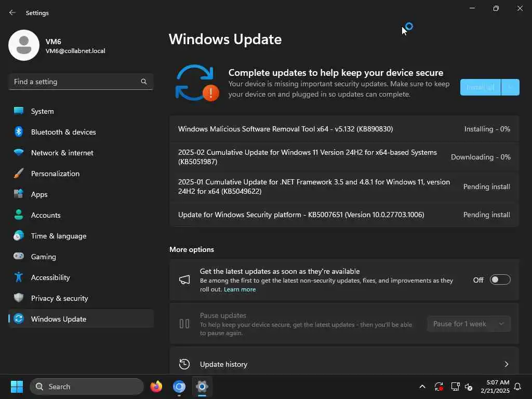Toggle Get the latest updates switch

click(500, 280)
